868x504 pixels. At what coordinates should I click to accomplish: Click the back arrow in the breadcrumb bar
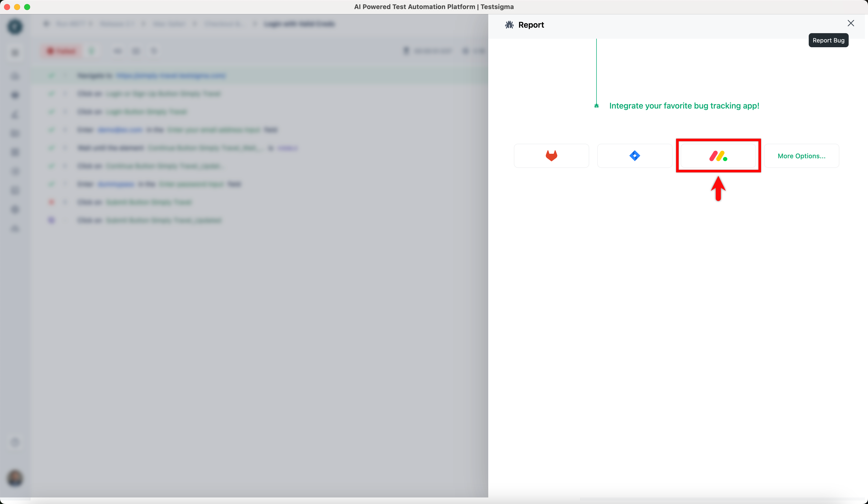click(46, 23)
